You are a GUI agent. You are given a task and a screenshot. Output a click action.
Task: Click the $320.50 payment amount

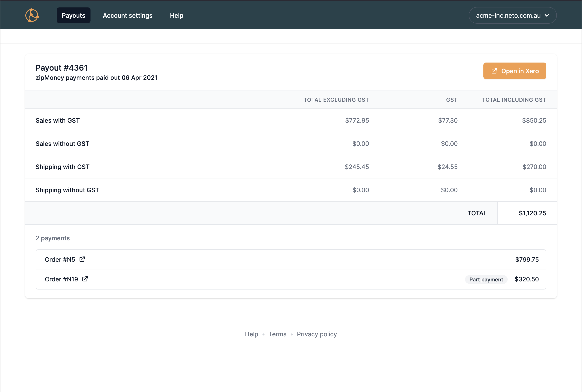527,279
